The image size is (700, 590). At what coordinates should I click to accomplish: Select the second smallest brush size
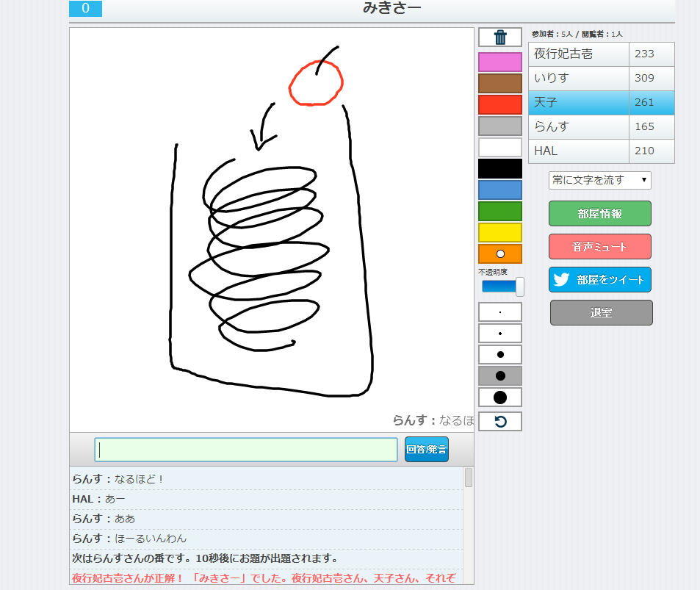coord(500,334)
